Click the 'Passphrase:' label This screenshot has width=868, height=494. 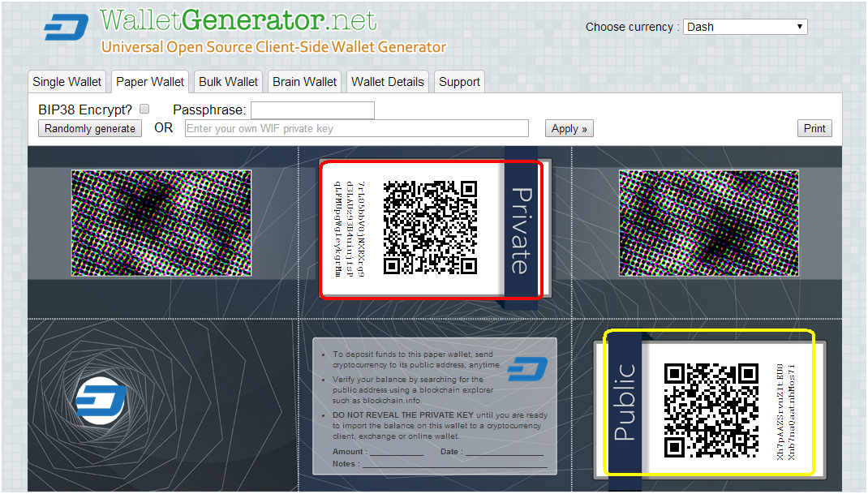click(x=209, y=110)
